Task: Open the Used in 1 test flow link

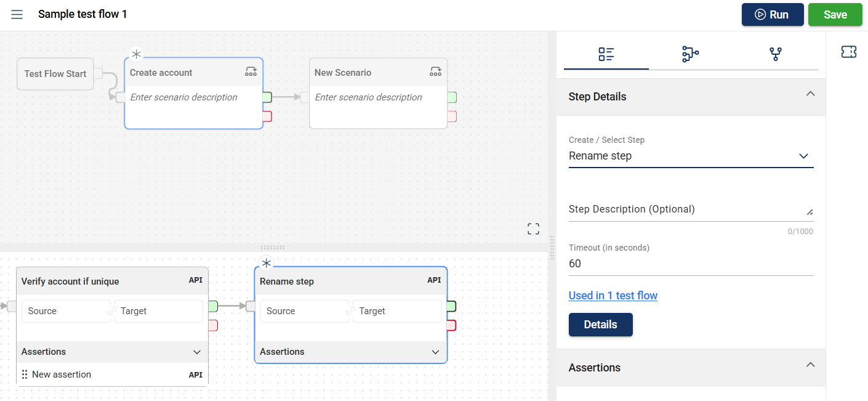Action: (613, 296)
